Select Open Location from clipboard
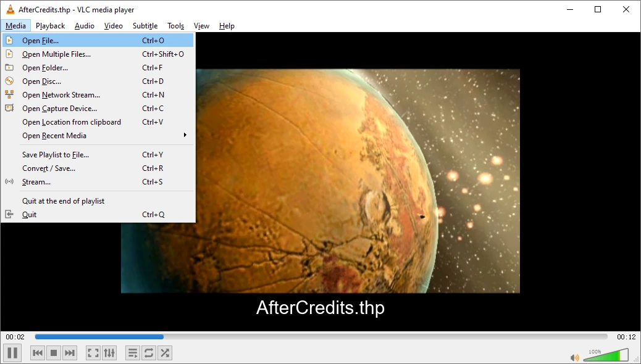641x364 pixels. (98, 122)
